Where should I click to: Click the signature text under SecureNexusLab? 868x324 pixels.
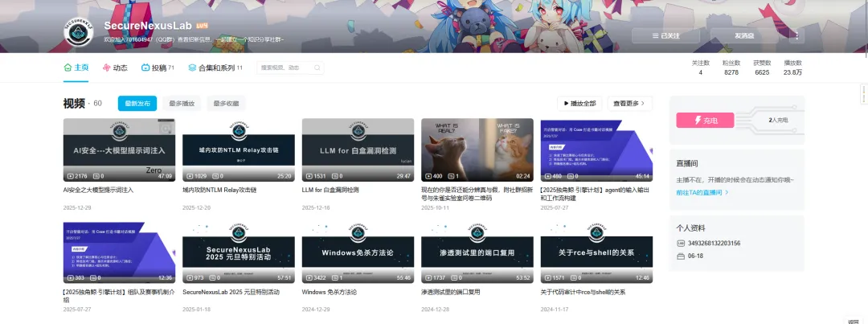tap(194, 39)
